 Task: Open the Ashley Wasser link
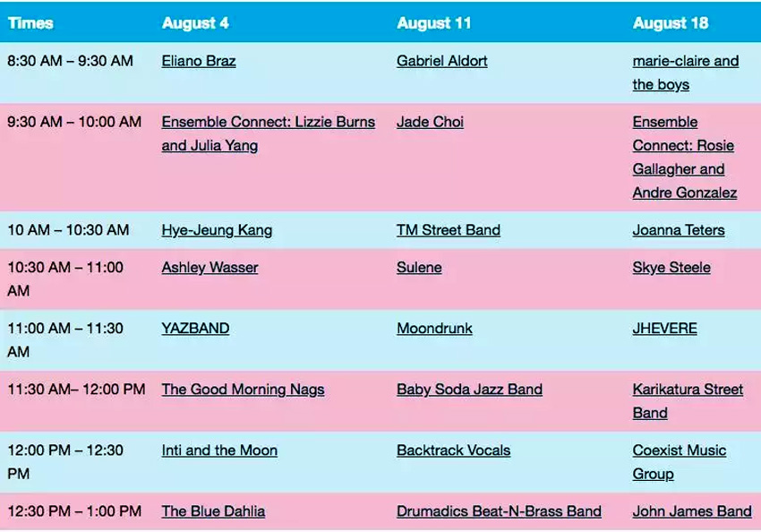[x=209, y=268]
